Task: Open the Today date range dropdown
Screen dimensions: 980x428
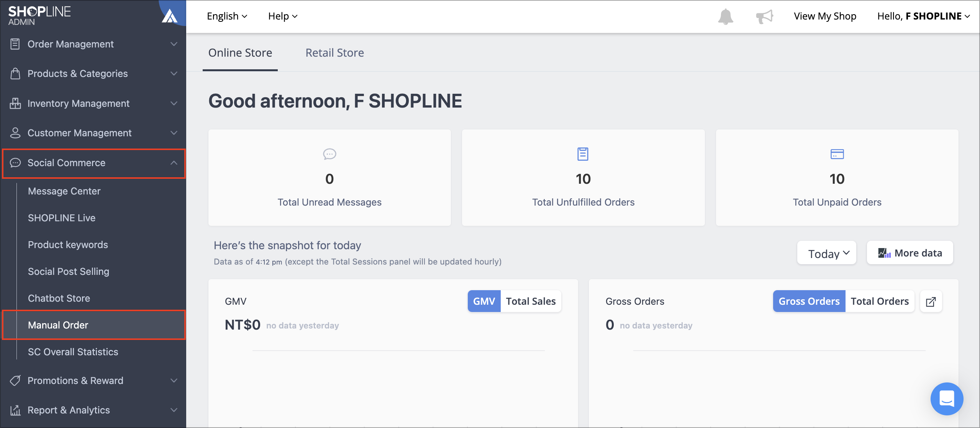Action: [826, 253]
